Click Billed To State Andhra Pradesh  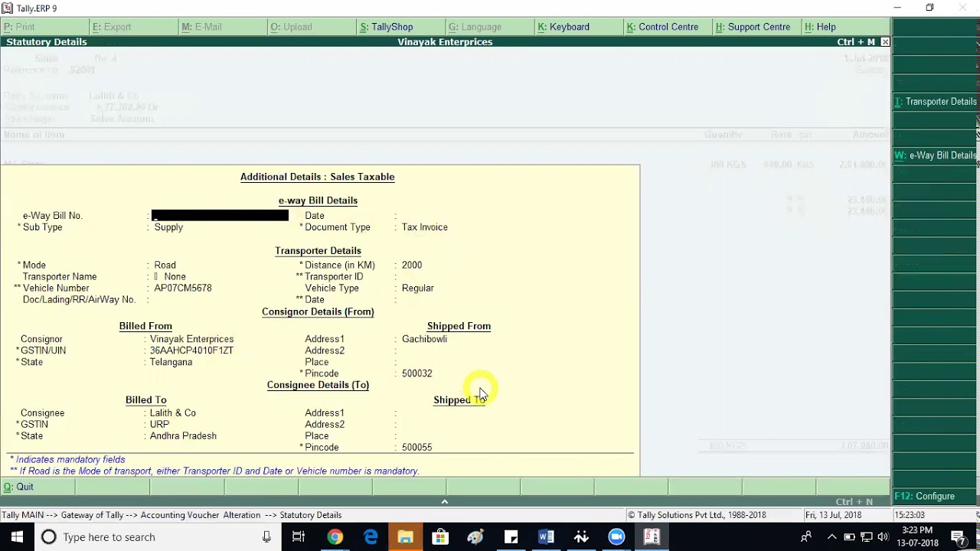point(183,435)
